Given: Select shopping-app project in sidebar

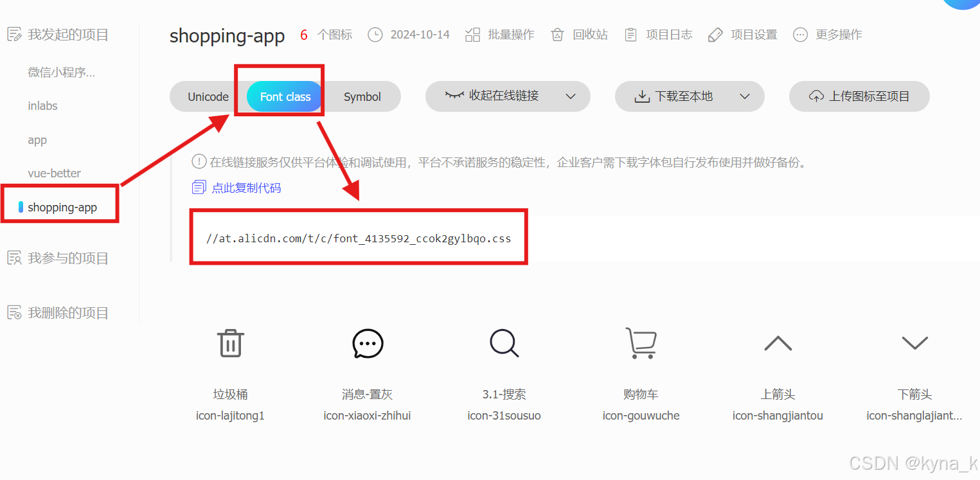Looking at the screenshot, I should click(62, 208).
